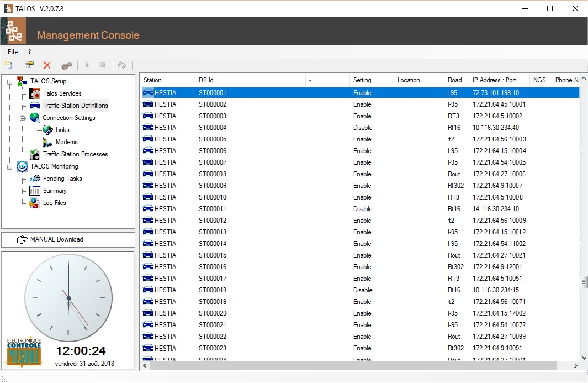588x383 pixels.
Task: Click the gears configuration toolbar icon
Action: (x=67, y=65)
